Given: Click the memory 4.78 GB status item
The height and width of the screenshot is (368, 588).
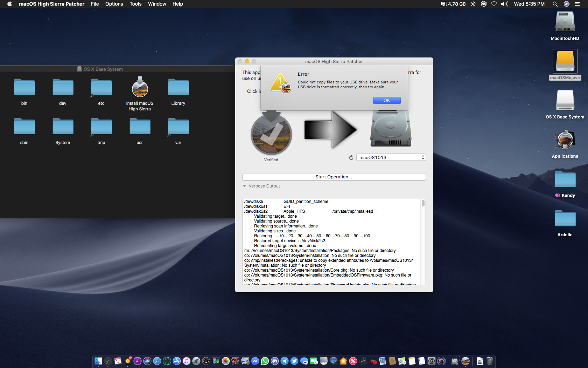Looking at the screenshot, I should click(x=453, y=4).
